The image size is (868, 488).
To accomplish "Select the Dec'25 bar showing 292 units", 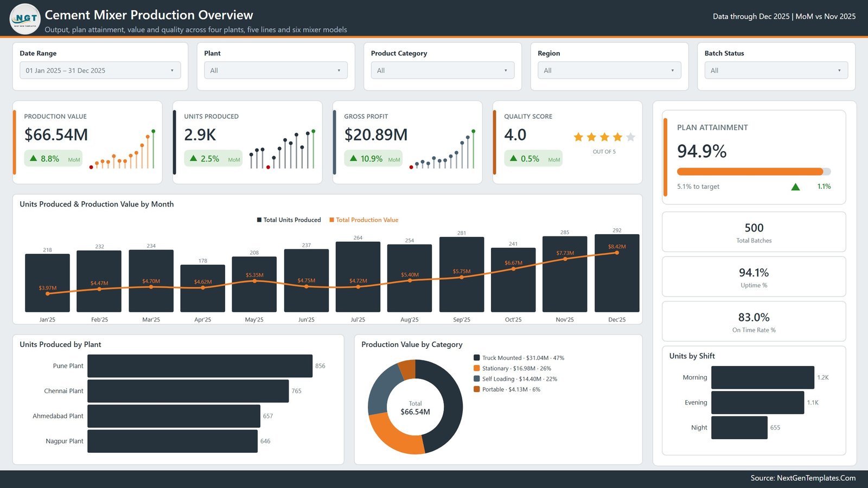I will (x=617, y=273).
